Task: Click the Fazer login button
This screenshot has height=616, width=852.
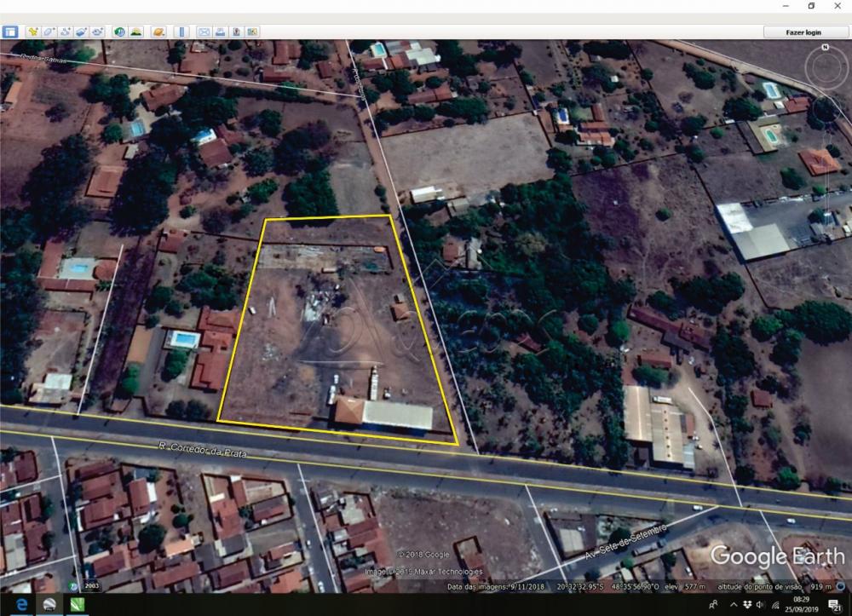Action: [x=804, y=32]
